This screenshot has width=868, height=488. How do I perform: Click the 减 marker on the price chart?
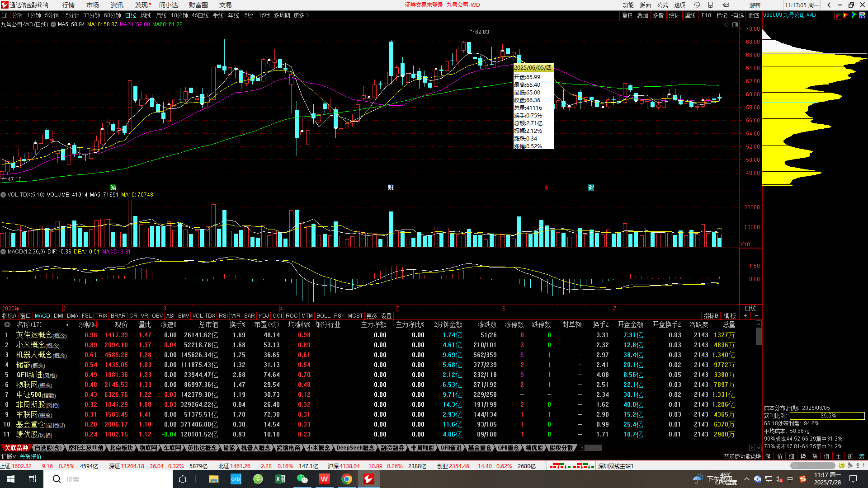[x=113, y=188]
